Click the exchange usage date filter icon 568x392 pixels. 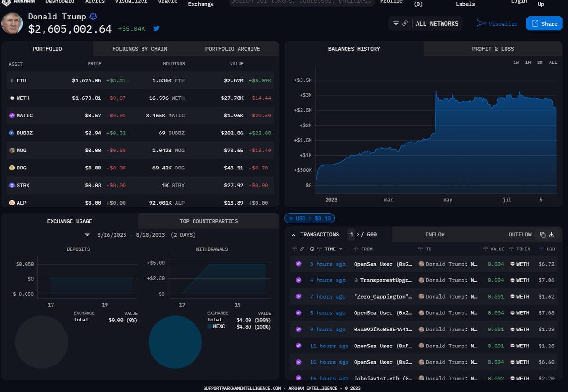(87, 235)
